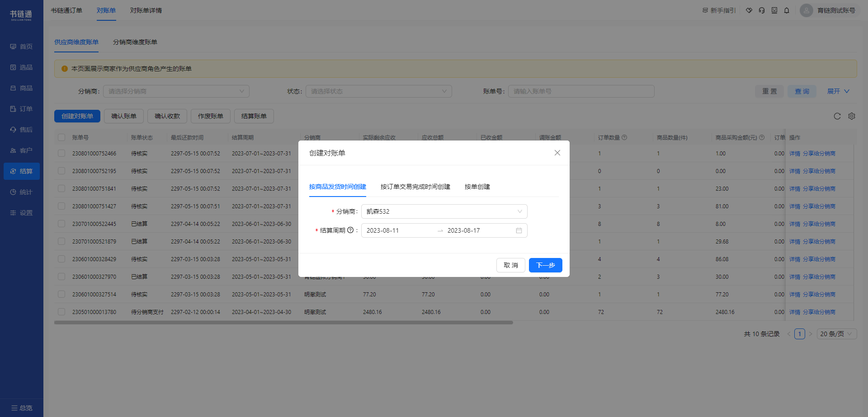Click the 结算账单 button
The image size is (868, 417).
tap(254, 116)
